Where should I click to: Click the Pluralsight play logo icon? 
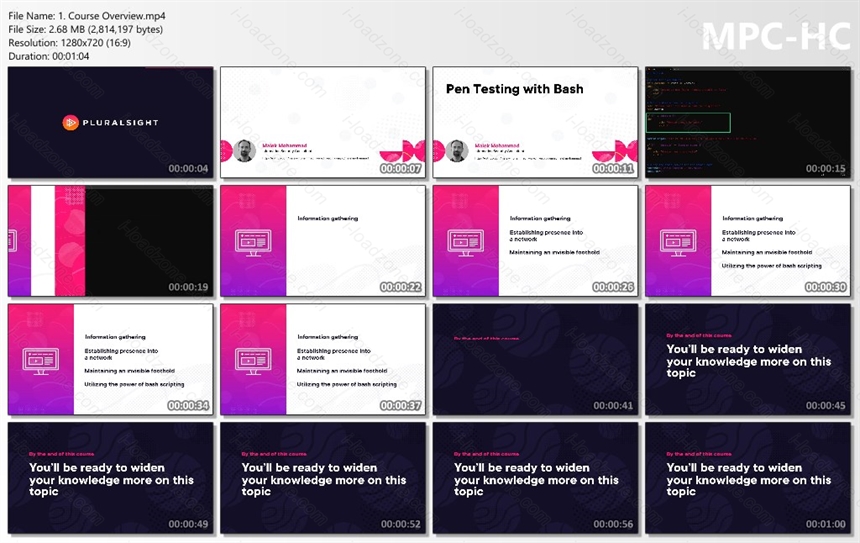(70, 123)
